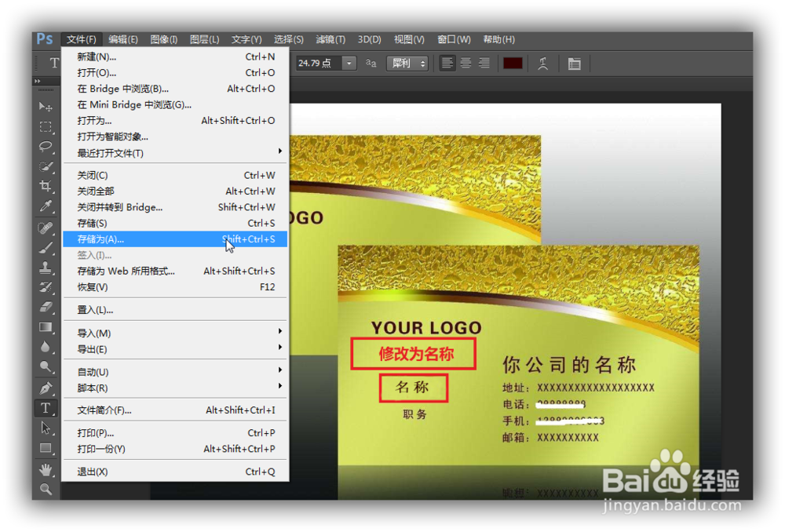Select the Gradient tool
The width and height of the screenshot is (785, 532).
(x=46, y=326)
